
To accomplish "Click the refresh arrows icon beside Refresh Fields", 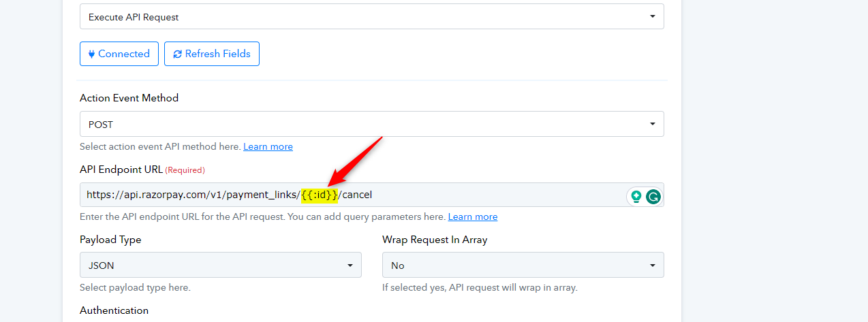I will point(178,54).
